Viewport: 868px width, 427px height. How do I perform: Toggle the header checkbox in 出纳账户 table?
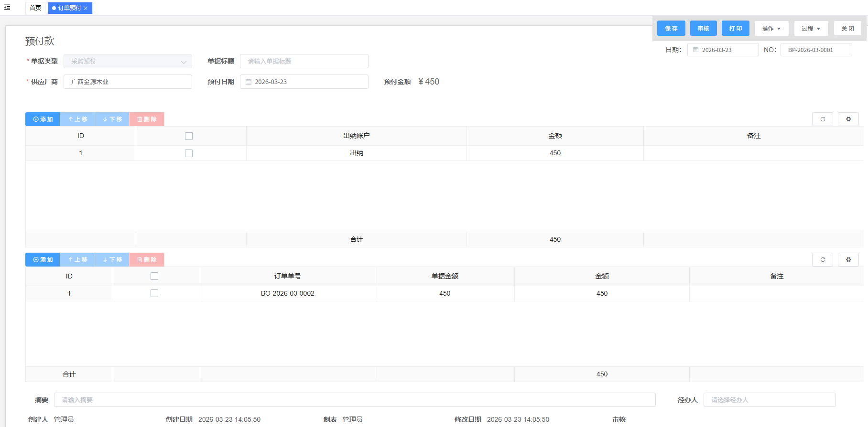pos(189,136)
